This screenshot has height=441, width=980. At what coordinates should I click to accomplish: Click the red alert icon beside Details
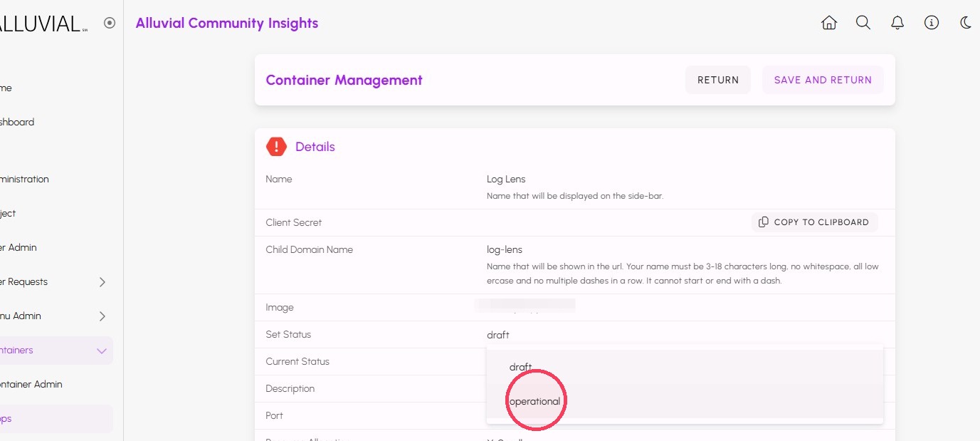(x=276, y=147)
